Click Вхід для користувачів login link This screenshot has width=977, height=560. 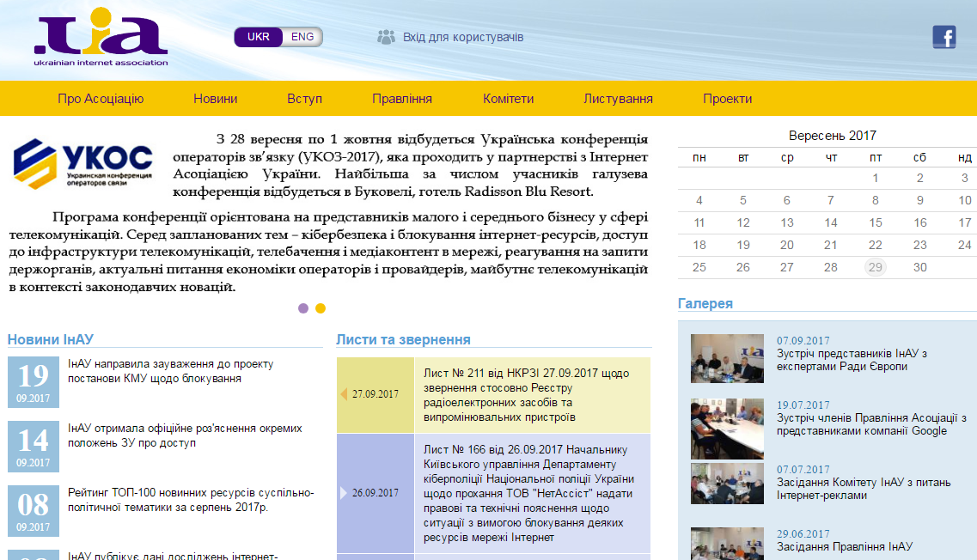463,38
